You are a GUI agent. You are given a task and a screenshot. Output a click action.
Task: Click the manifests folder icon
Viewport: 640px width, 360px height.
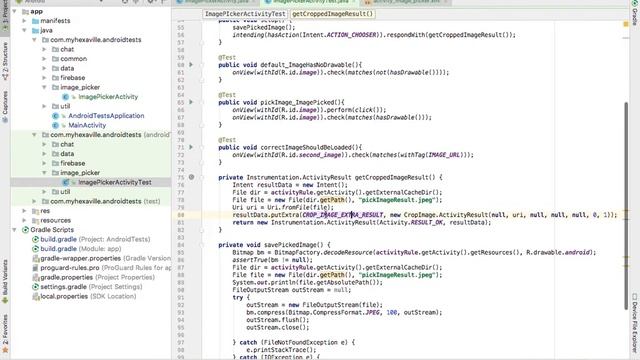[36, 21]
